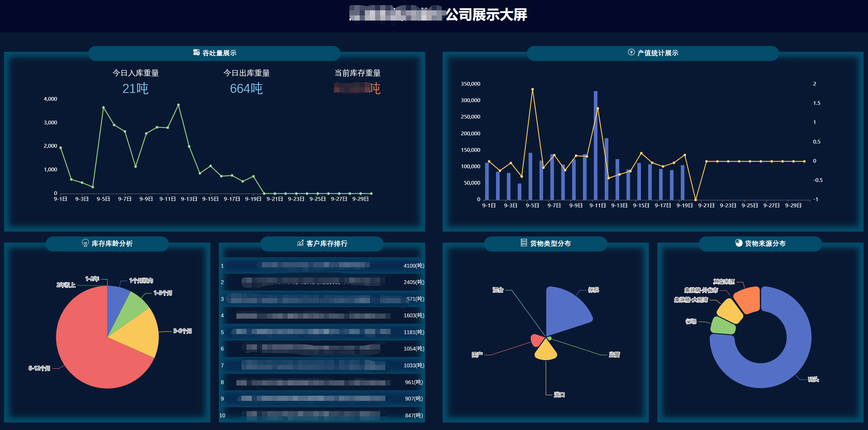The image size is (868, 430).
Task: Click the 吞吐量展示 panel title icon
Action: [196, 52]
